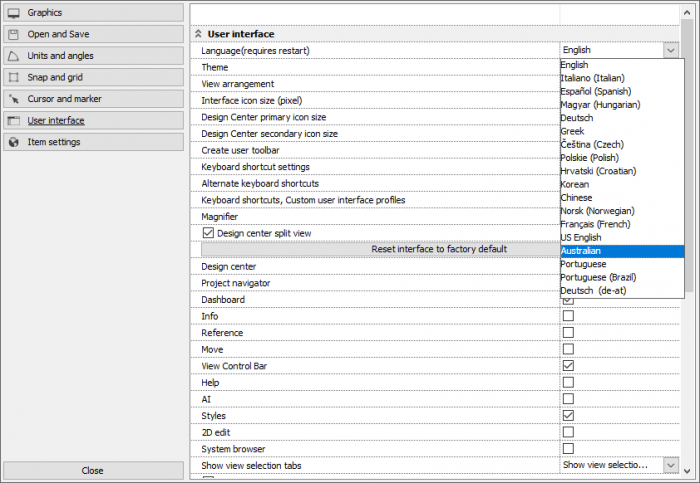This screenshot has width=700, height=483.
Task: Click the Cursor and marker icon
Action: (x=14, y=99)
